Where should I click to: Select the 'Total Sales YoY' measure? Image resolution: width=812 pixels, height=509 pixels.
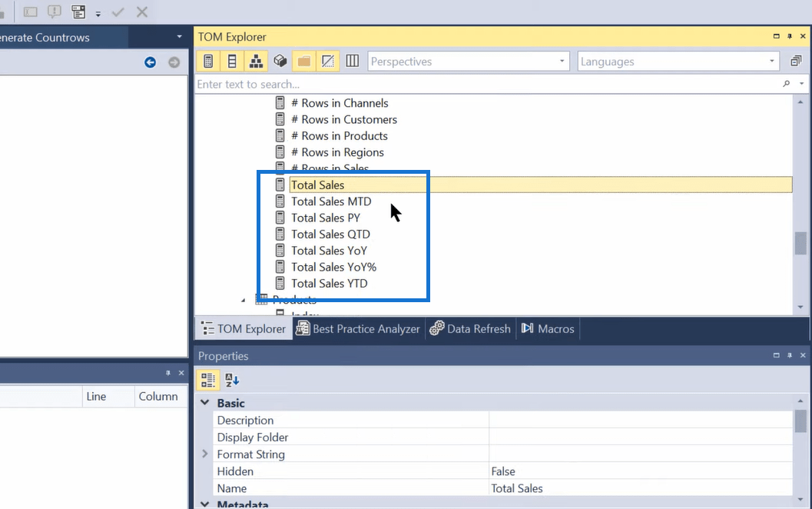pos(329,251)
